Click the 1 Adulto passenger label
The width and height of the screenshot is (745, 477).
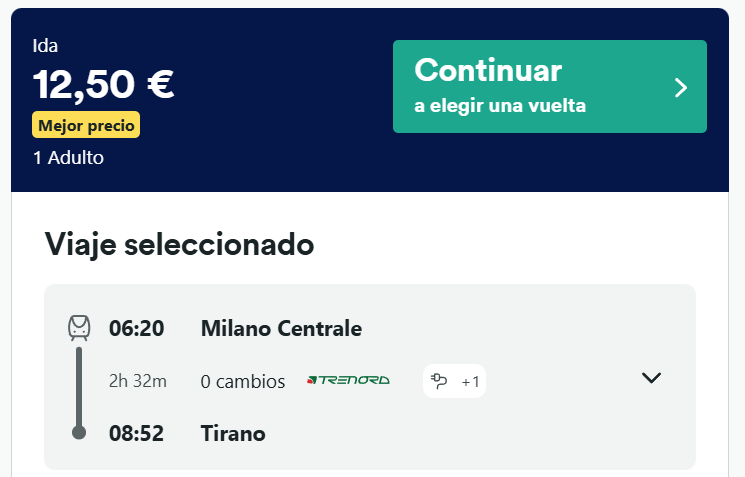point(68,158)
